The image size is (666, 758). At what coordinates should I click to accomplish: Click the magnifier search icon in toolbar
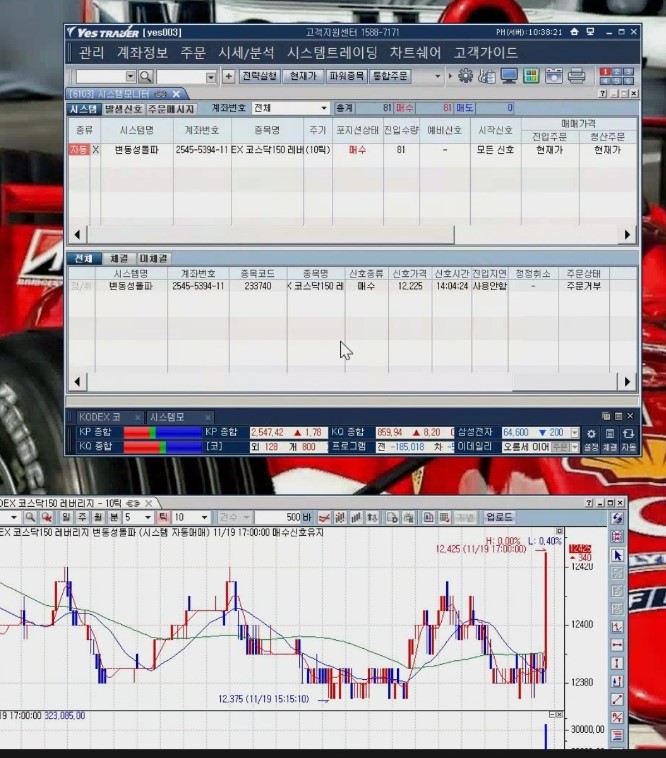click(146, 76)
